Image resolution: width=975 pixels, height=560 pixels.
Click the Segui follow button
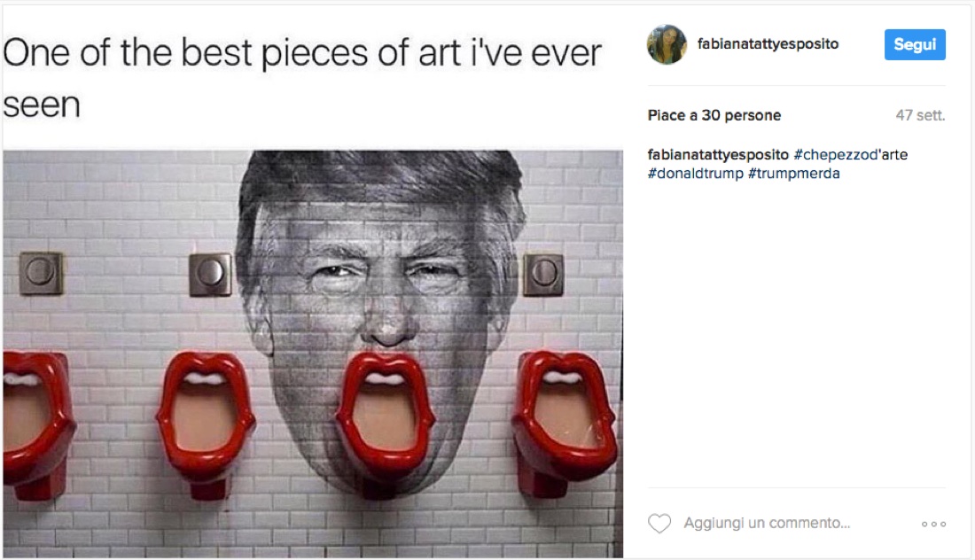915,44
